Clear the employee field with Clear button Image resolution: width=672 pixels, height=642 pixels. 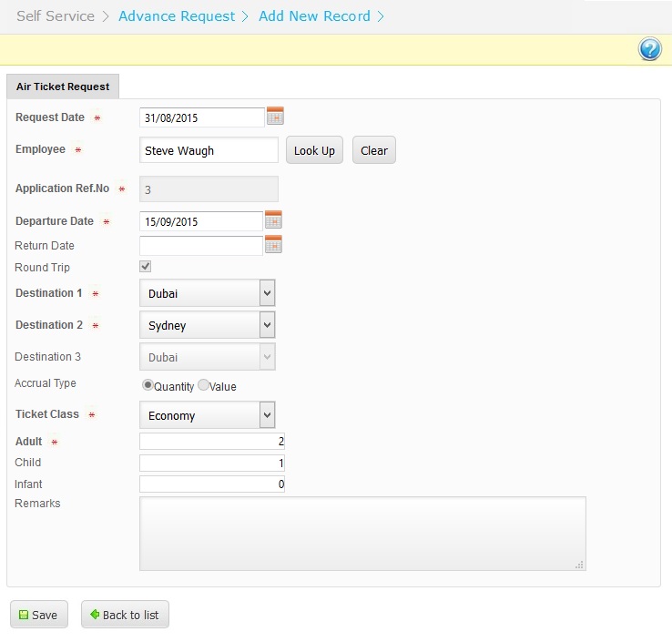(x=374, y=150)
